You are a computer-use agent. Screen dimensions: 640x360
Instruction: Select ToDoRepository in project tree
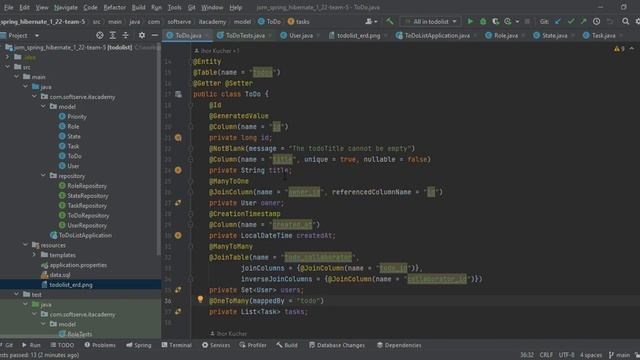coord(88,216)
